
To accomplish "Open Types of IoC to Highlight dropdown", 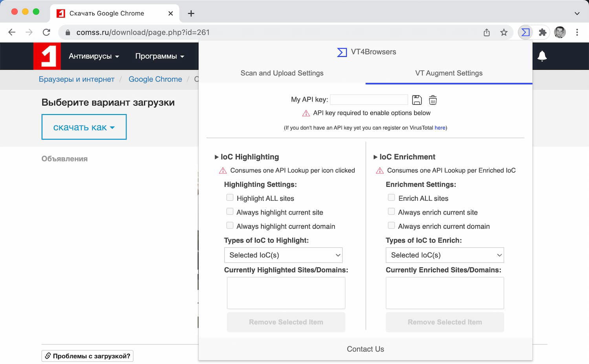I will tap(283, 255).
